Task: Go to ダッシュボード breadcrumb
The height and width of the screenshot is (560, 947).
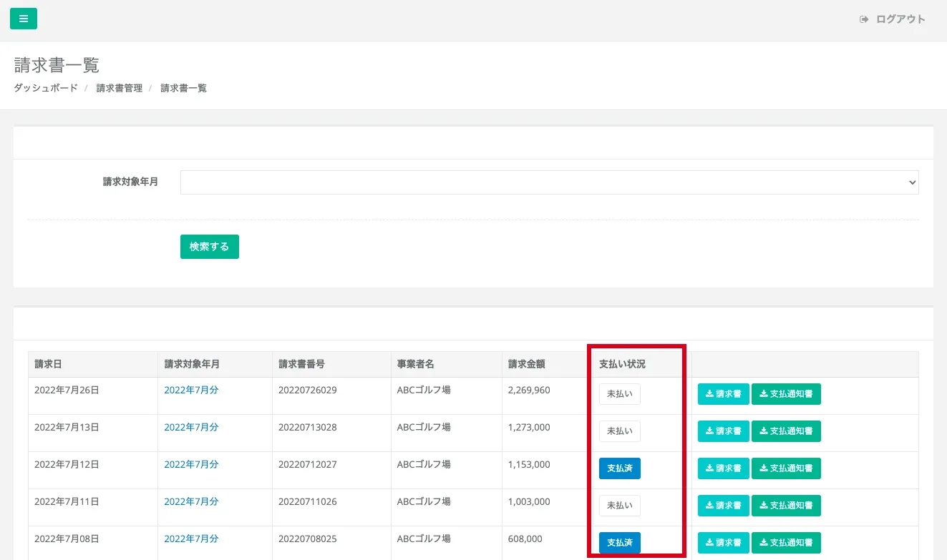Action: click(46, 88)
